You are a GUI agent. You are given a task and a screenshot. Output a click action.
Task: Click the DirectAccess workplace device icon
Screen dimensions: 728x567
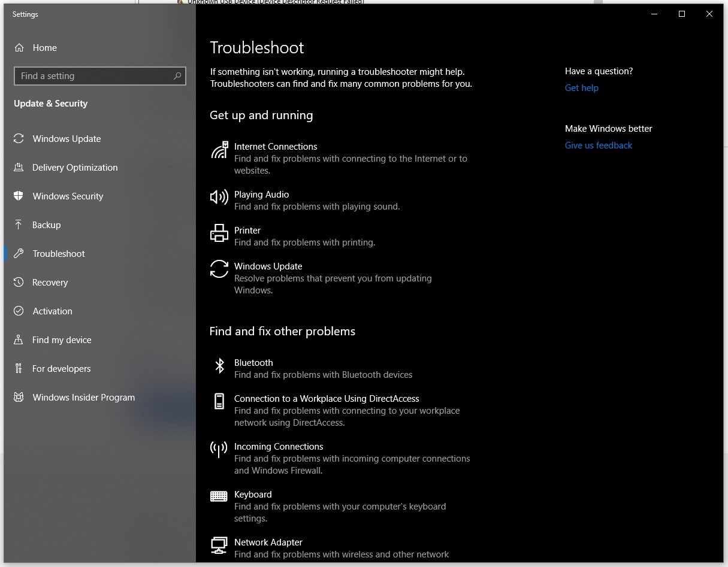[x=219, y=401]
